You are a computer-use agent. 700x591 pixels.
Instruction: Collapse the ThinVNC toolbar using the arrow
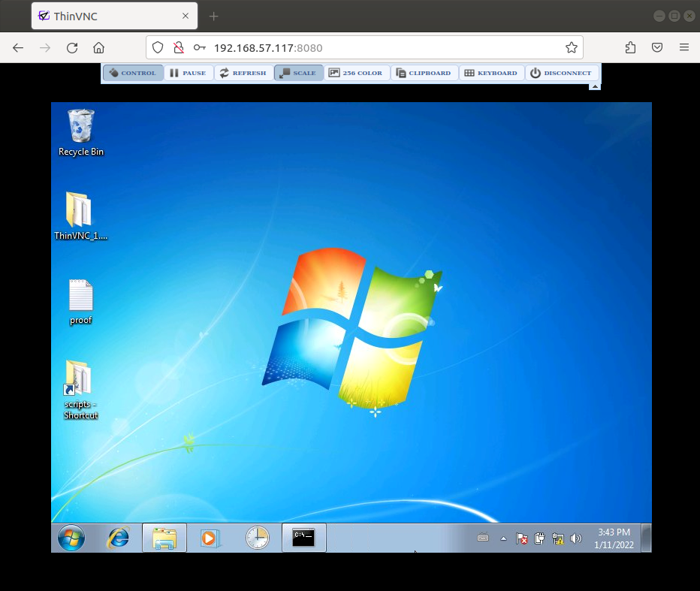[595, 86]
